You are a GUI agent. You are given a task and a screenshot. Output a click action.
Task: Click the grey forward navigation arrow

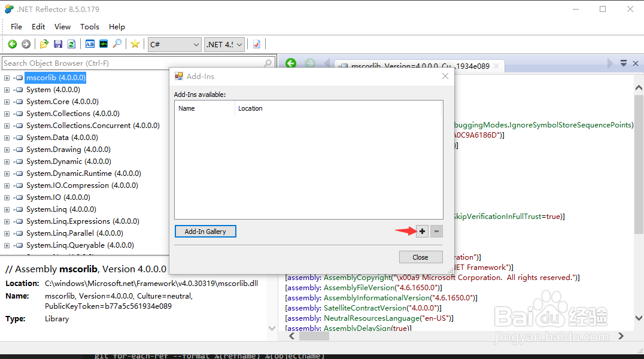click(x=26, y=44)
